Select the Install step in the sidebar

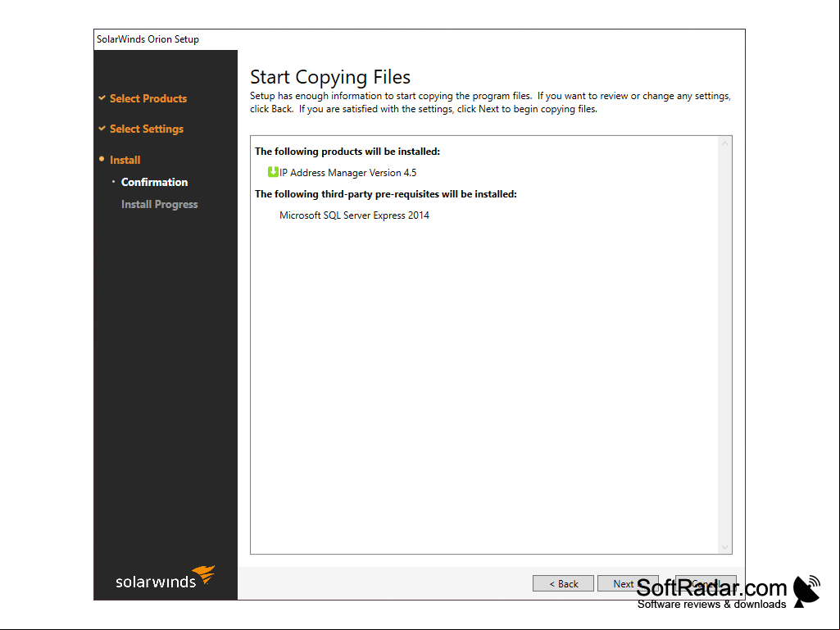coord(125,161)
